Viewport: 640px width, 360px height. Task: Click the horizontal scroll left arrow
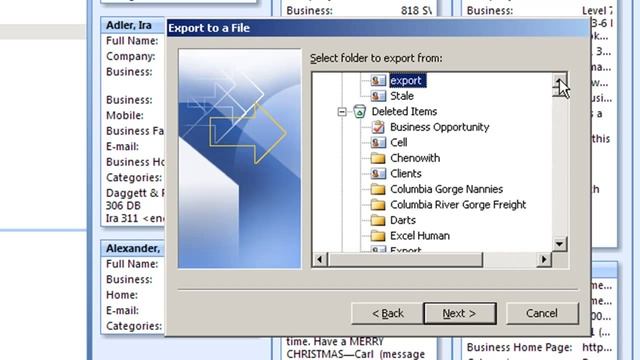(320, 260)
